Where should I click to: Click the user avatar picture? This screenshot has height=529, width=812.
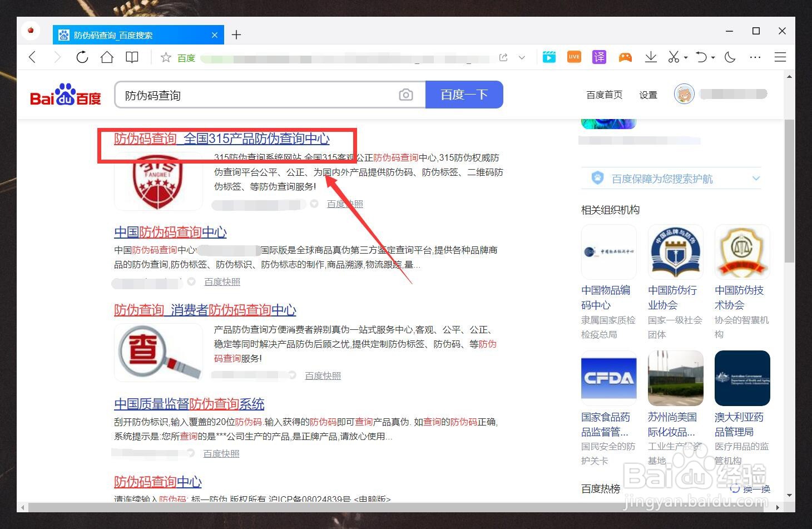(684, 94)
